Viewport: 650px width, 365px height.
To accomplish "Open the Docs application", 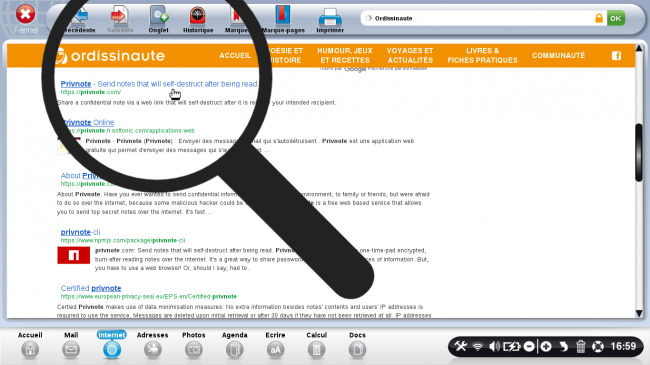I will (x=357, y=345).
